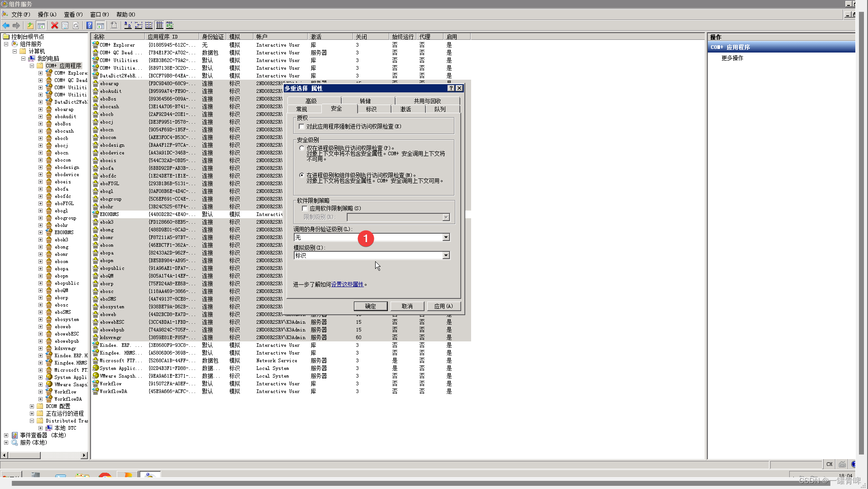The image size is (868, 489).
Task: Select the 仅在进程级别执行访问权限检查 radio button
Action: coord(302,148)
